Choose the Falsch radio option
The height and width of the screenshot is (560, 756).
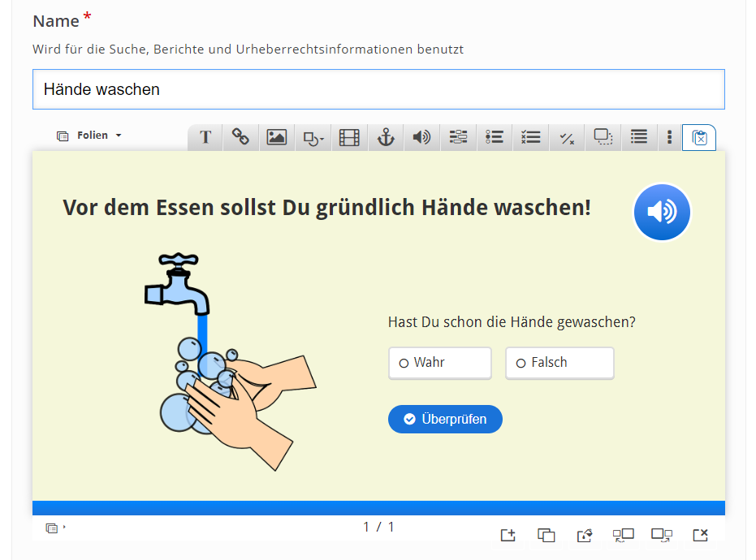[559, 363]
